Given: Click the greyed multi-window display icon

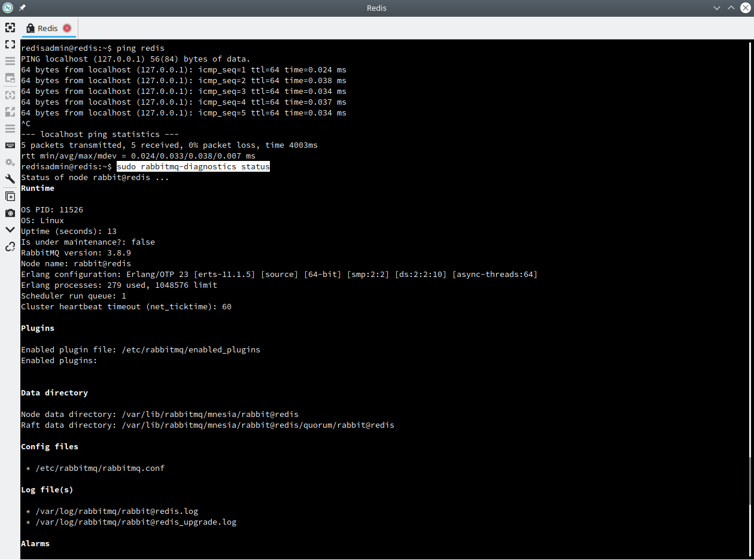Looking at the screenshot, I should coord(10,78).
